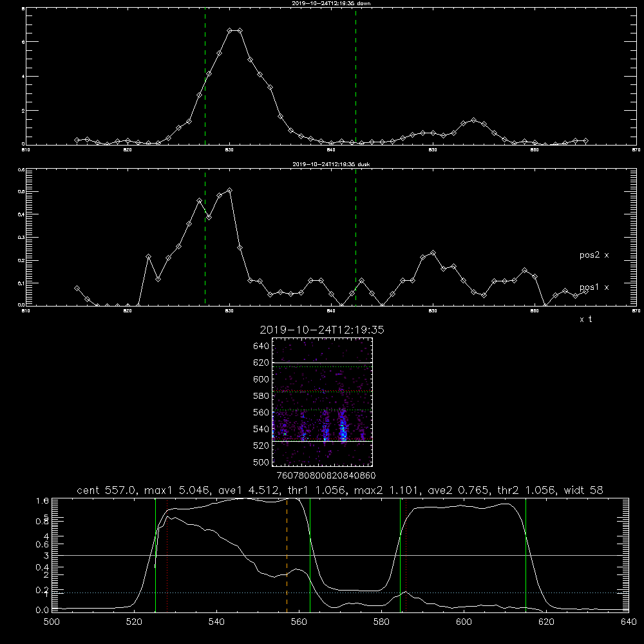Screen dimensions: 644x644
Task: Click the "pos1 x" label
Action: click(x=594, y=287)
